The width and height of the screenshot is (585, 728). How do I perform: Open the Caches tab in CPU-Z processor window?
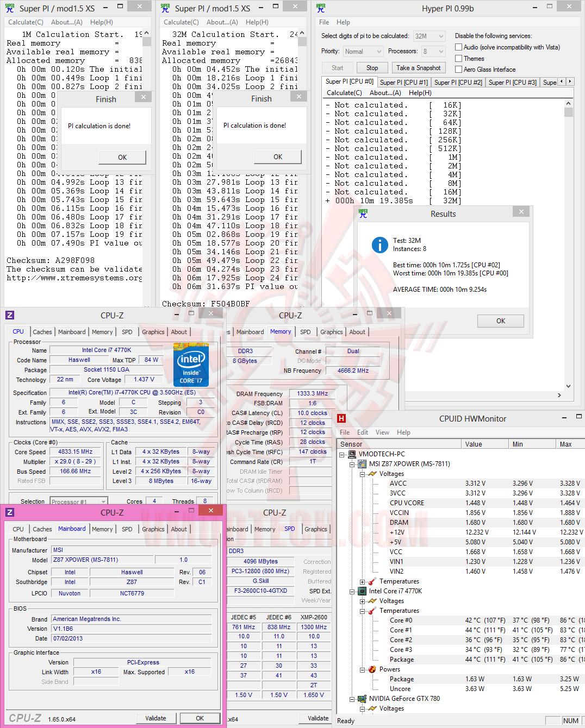(x=42, y=332)
